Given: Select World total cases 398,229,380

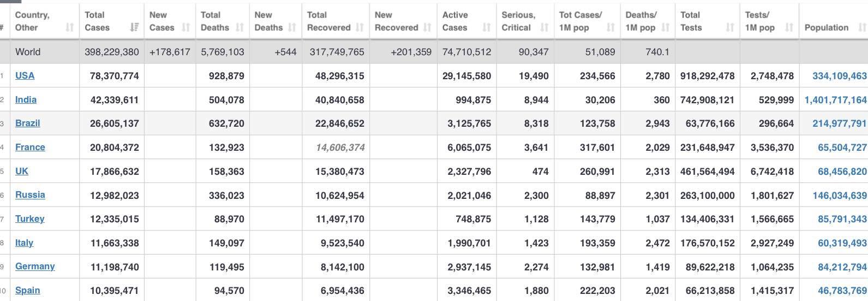Looking at the screenshot, I should click(111, 52).
